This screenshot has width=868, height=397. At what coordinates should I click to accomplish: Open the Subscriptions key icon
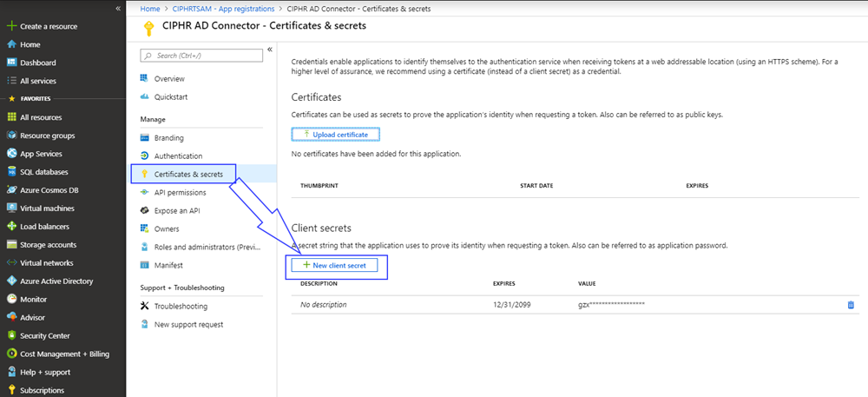point(11,390)
